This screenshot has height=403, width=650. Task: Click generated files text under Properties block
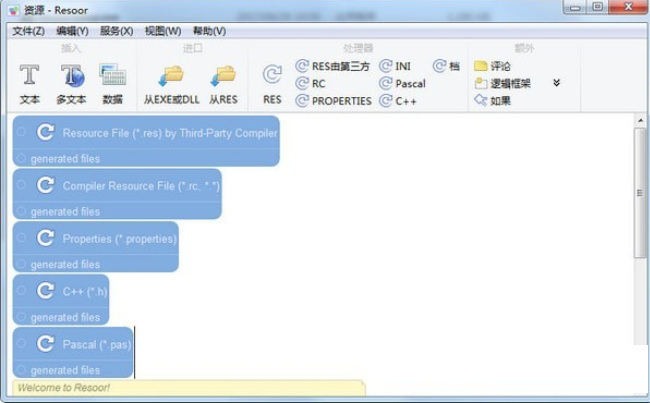pos(65,265)
